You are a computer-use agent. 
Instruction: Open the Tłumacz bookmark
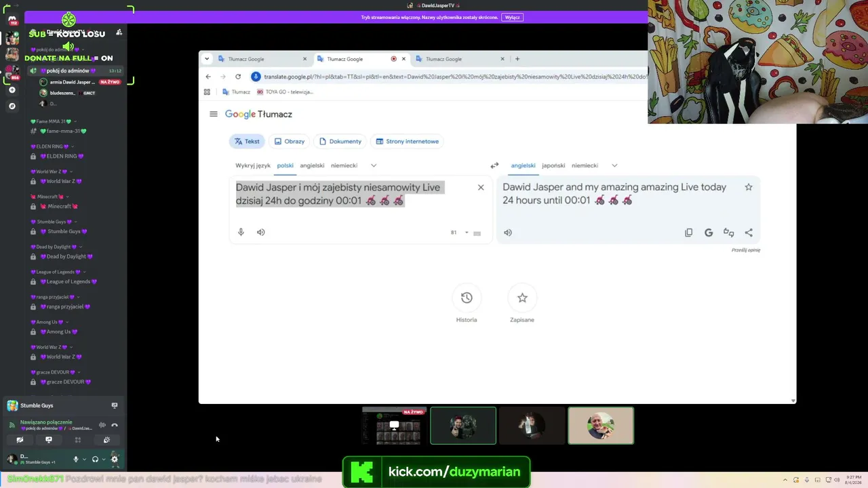(x=236, y=91)
